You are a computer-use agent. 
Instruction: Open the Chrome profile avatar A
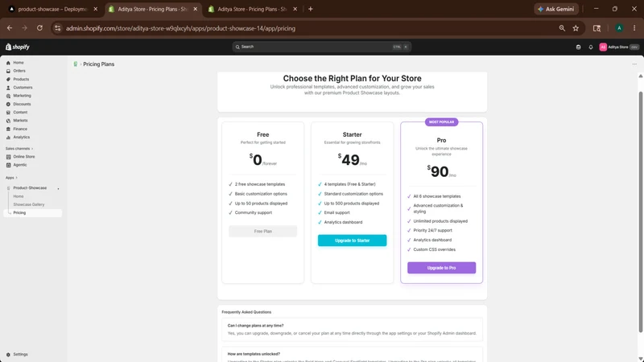619,28
